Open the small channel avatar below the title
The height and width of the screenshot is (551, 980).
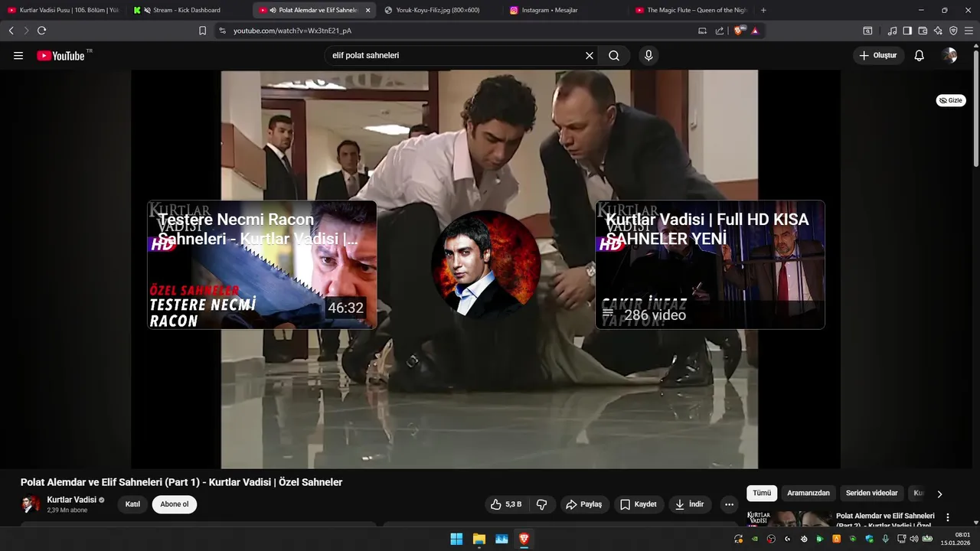[31, 504]
